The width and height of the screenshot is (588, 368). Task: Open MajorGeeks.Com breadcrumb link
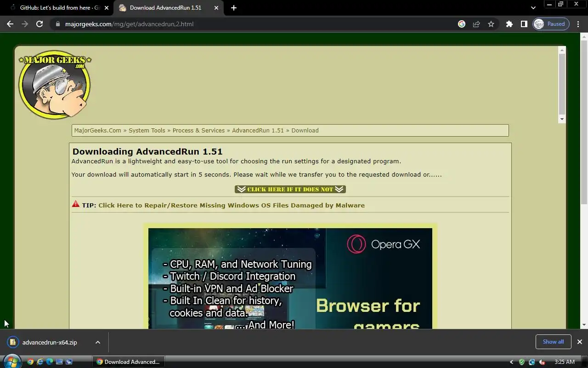pos(98,130)
